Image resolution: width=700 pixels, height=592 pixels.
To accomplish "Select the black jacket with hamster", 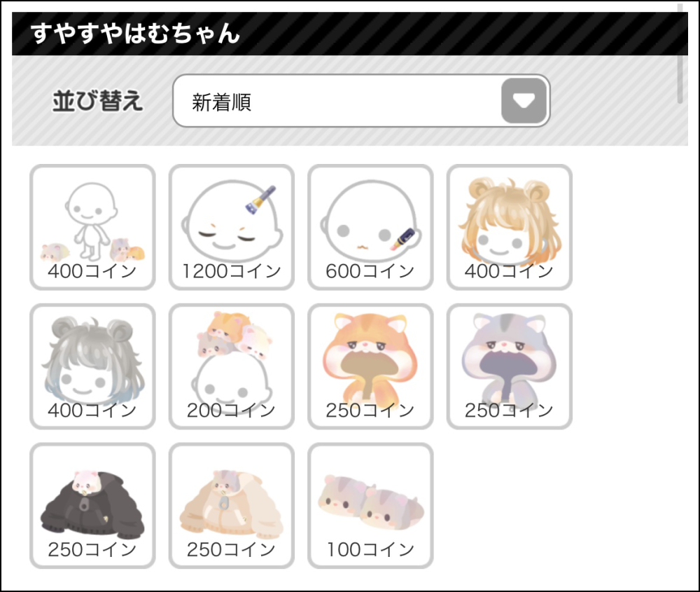I will (x=92, y=506).
